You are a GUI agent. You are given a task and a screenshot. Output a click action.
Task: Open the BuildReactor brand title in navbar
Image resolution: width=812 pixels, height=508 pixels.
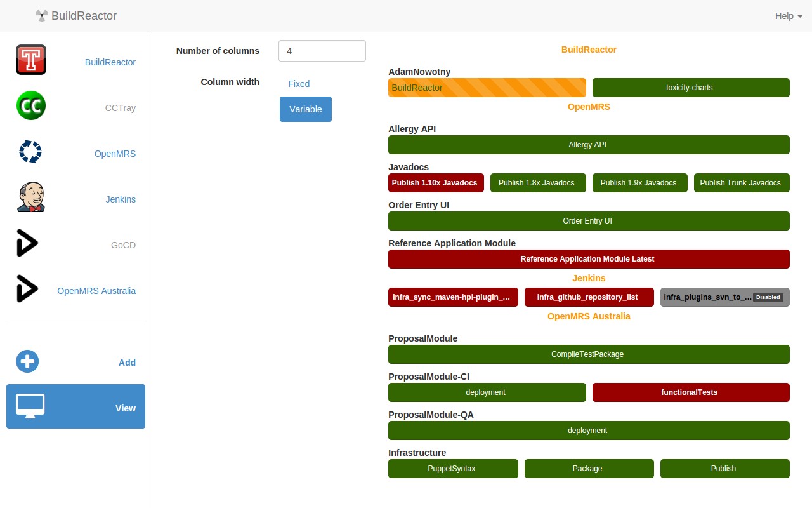pyautogui.click(x=84, y=16)
